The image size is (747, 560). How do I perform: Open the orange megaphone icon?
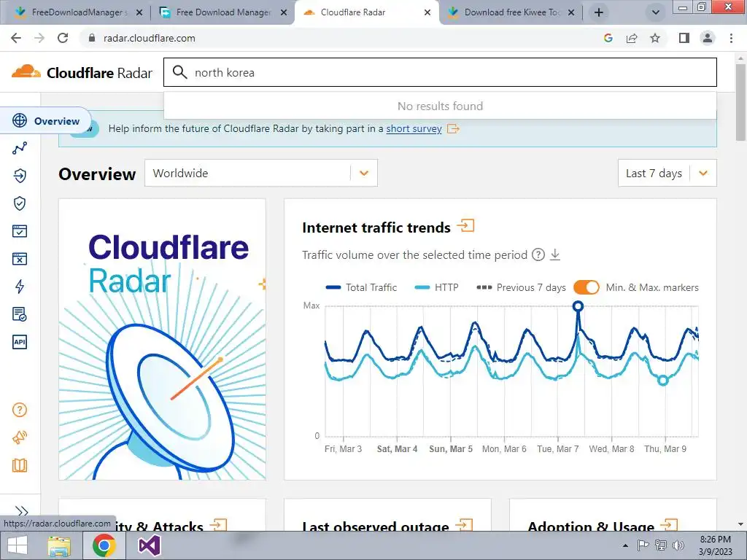point(20,437)
